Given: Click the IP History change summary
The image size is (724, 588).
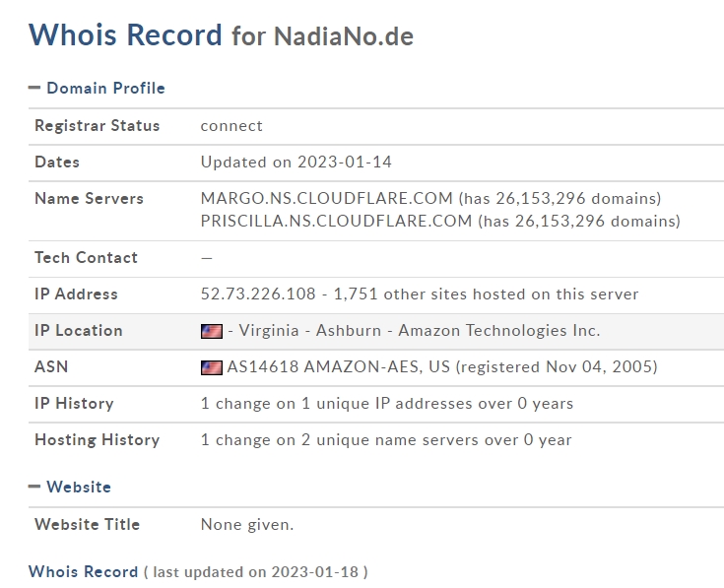Looking at the screenshot, I should click(x=387, y=404).
